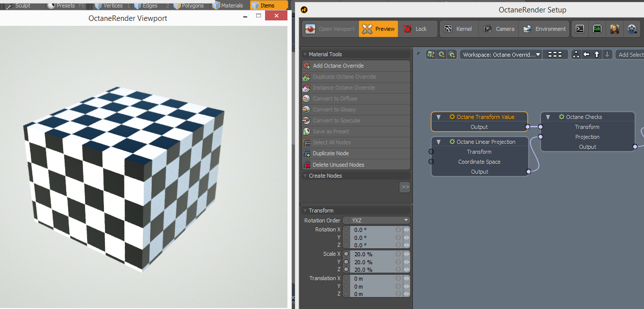
Task: Click Select All Nodes
Action: point(356,142)
